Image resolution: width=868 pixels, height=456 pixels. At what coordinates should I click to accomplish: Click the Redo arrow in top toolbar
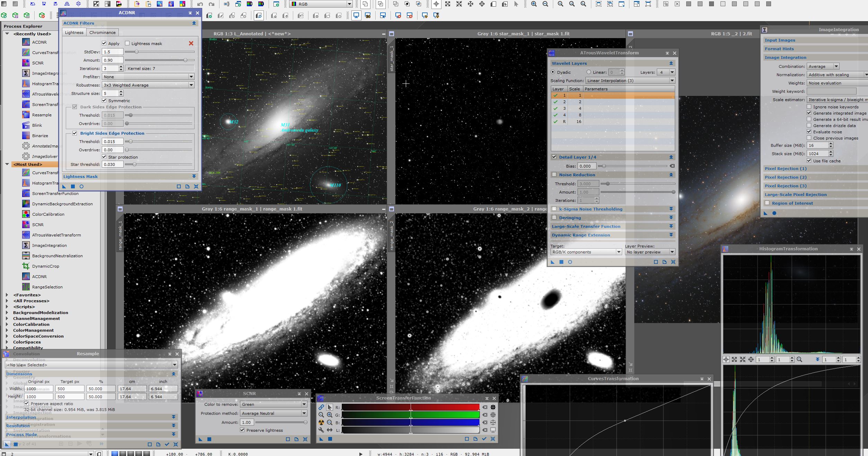click(x=212, y=4)
